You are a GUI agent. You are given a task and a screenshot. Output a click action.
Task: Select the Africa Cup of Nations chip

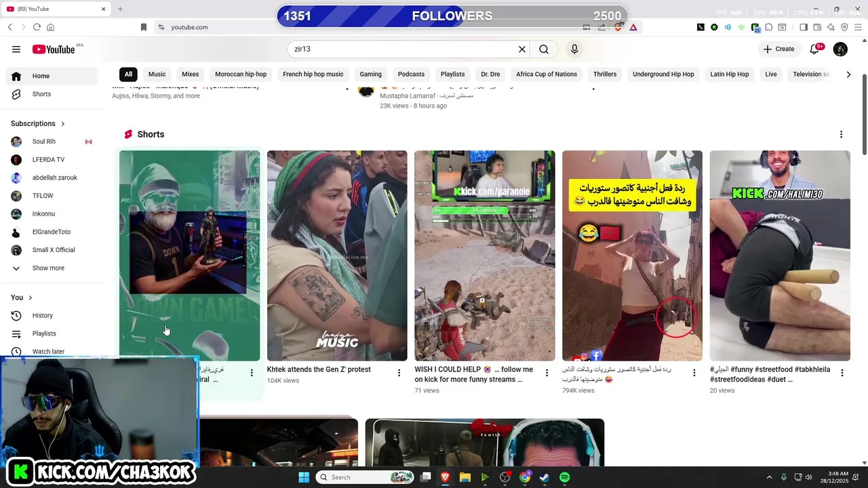(x=547, y=74)
